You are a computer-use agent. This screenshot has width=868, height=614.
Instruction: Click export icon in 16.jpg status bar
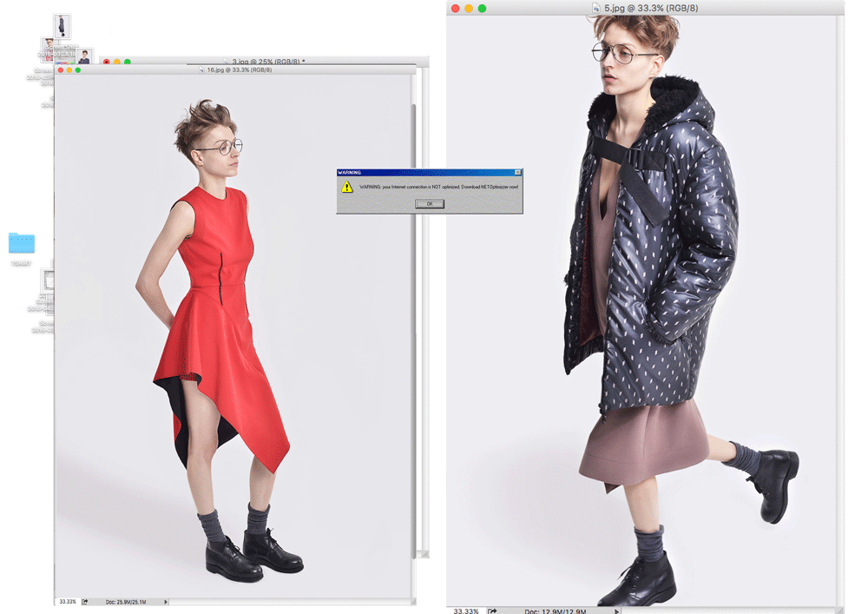[85, 601]
